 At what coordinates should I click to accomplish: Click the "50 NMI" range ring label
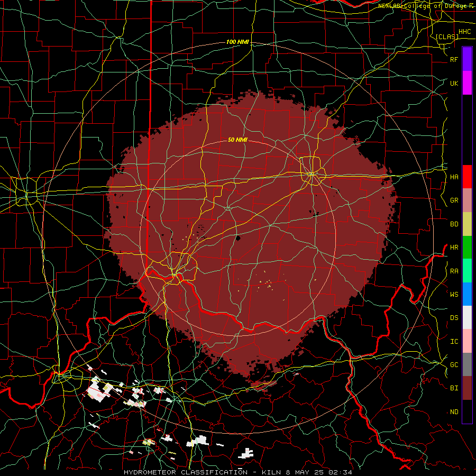[237, 140]
